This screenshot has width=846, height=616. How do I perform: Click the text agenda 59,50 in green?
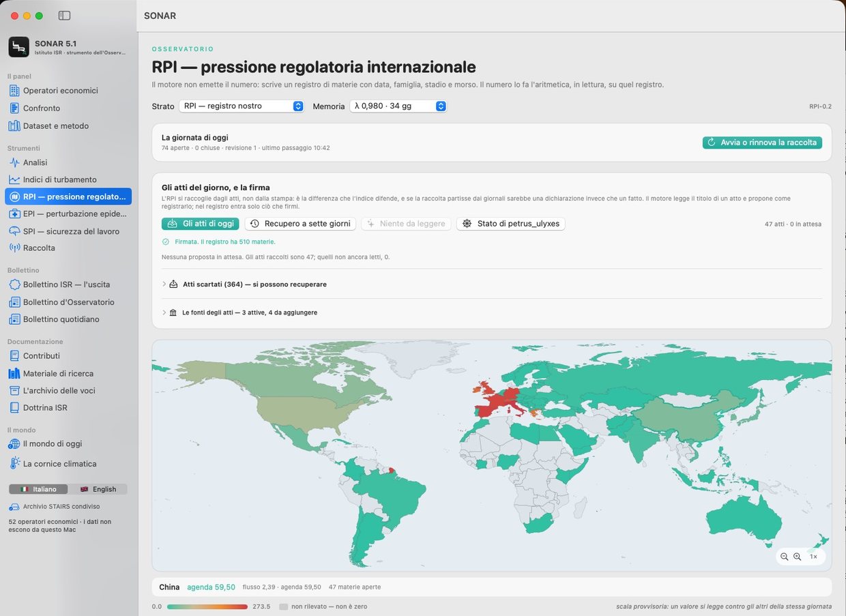click(211, 587)
